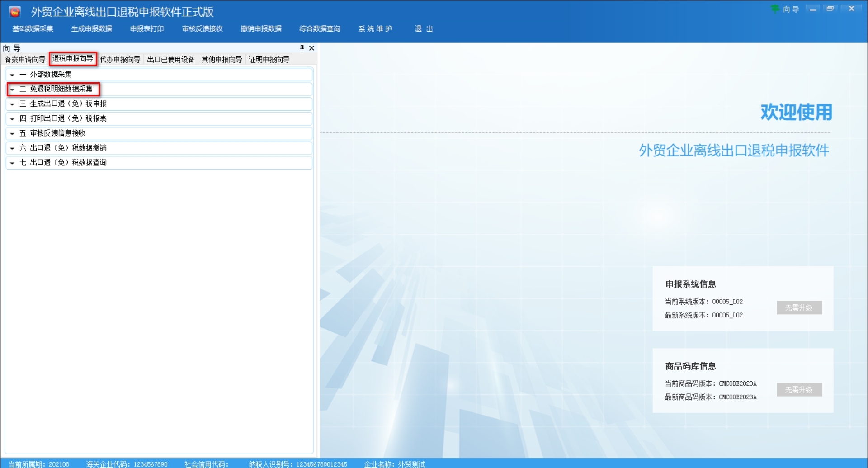868x468 pixels.
Task: Open the 综合数据查询 menu
Action: (x=319, y=28)
